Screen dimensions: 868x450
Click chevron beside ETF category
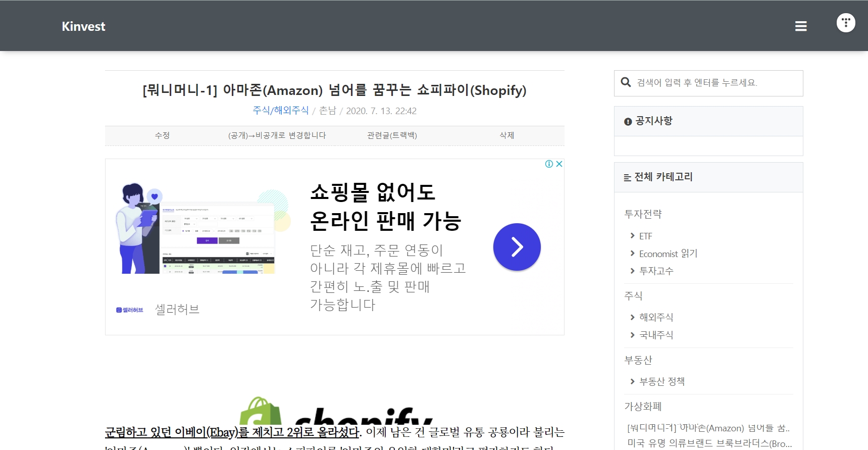[632, 236]
